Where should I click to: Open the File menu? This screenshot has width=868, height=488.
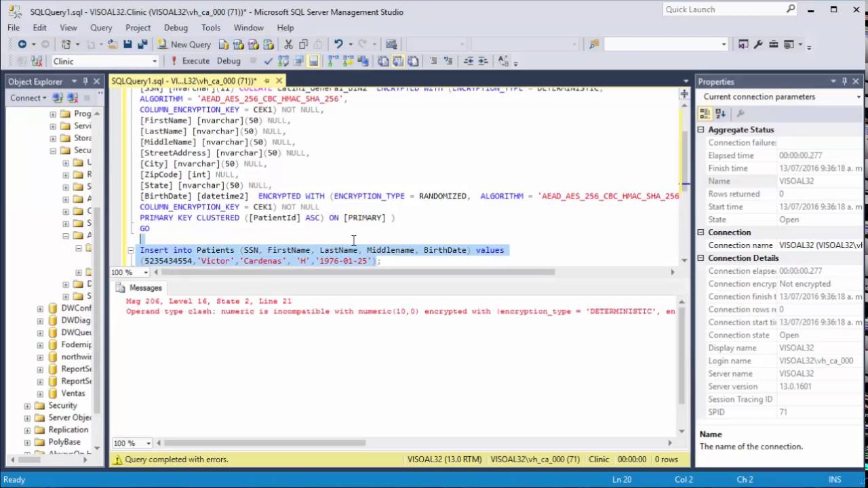[x=14, y=28]
